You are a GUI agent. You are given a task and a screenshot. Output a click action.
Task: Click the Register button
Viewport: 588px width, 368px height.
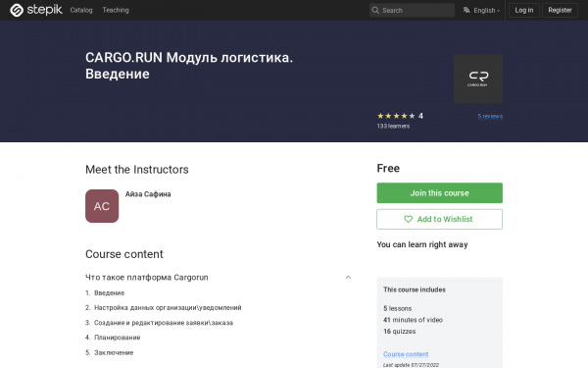[x=560, y=10]
